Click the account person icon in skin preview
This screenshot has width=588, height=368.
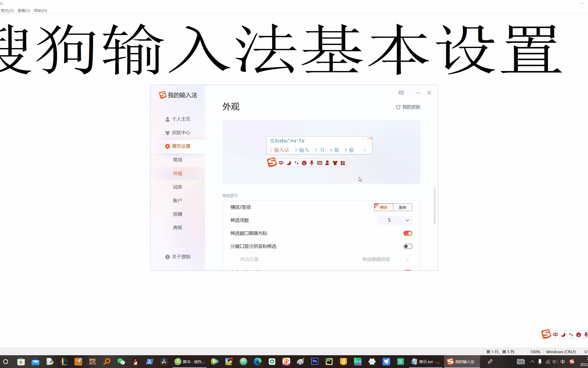327,163
